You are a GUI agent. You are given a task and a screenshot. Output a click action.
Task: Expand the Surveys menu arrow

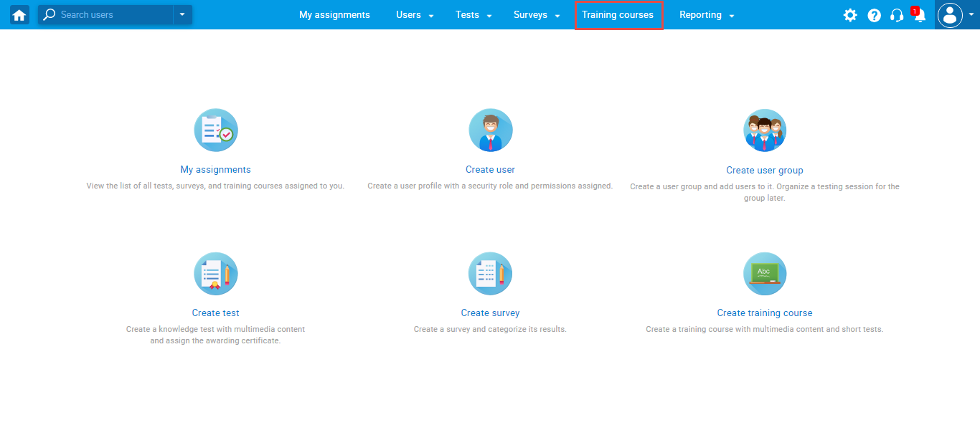pos(557,16)
